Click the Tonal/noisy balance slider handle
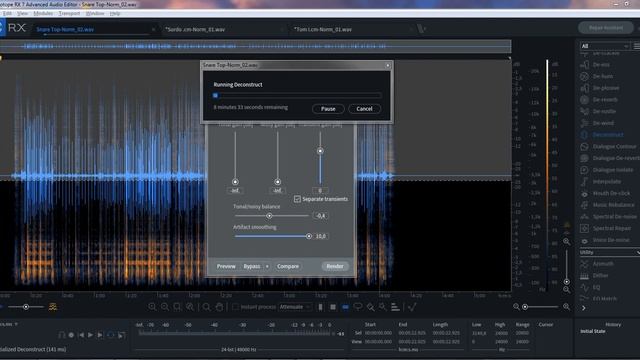The width and height of the screenshot is (640, 360). [x=269, y=216]
